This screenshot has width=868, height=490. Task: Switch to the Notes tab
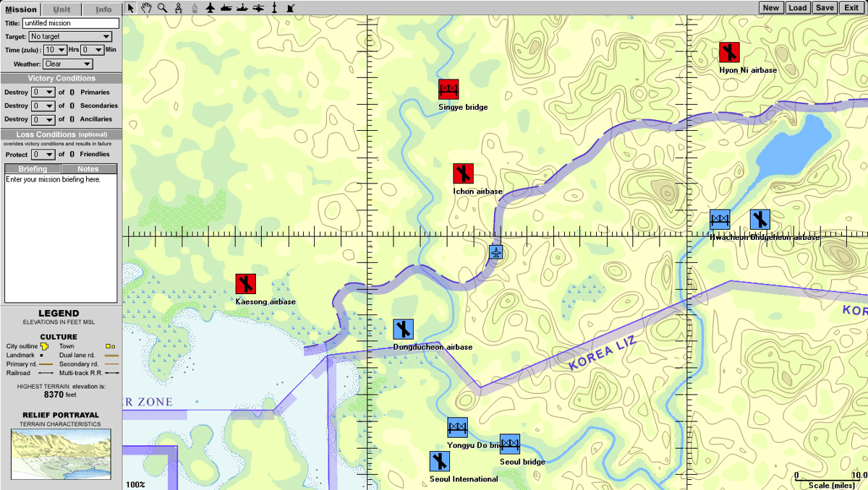pos(88,169)
